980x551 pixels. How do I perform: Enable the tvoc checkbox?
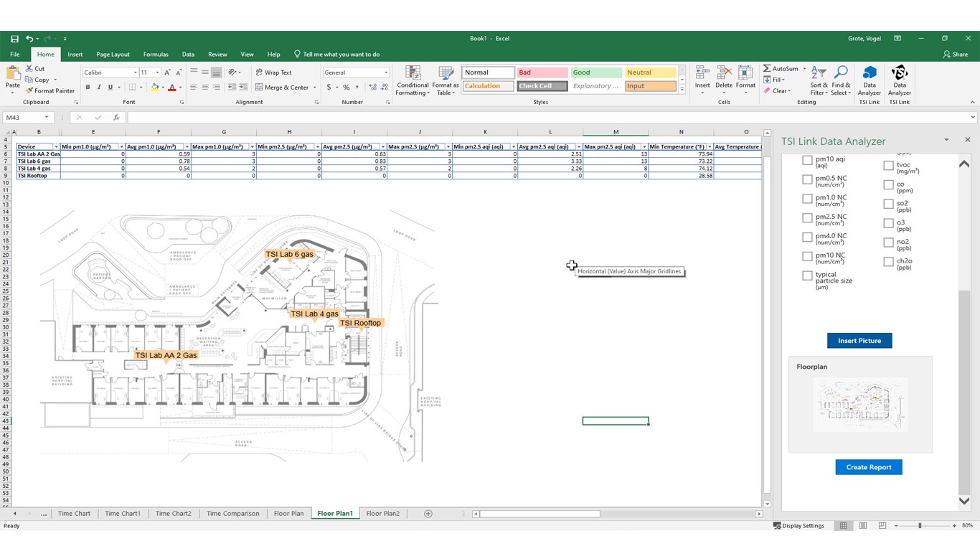[888, 166]
